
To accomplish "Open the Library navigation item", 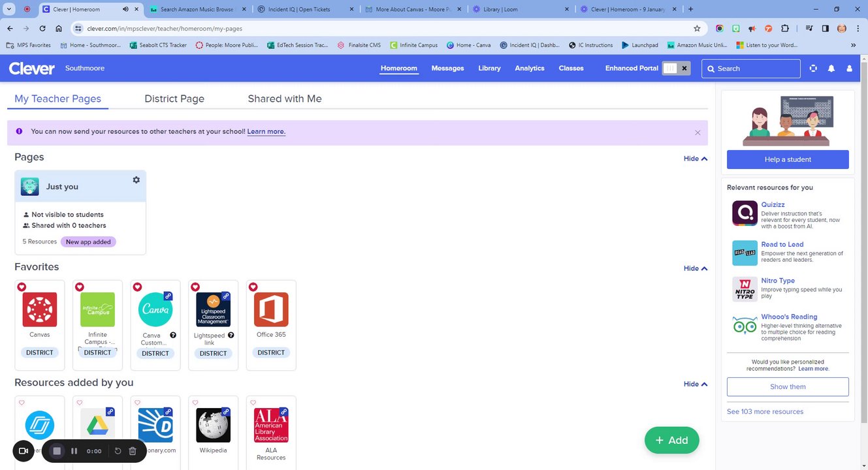I will (x=489, y=69).
